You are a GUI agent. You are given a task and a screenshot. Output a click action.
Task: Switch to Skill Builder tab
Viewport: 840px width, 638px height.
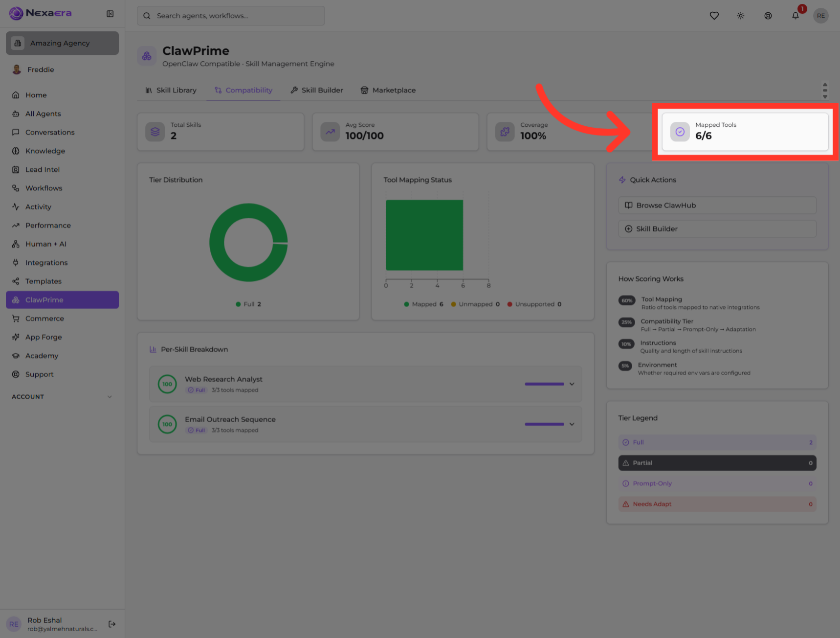[x=317, y=90]
